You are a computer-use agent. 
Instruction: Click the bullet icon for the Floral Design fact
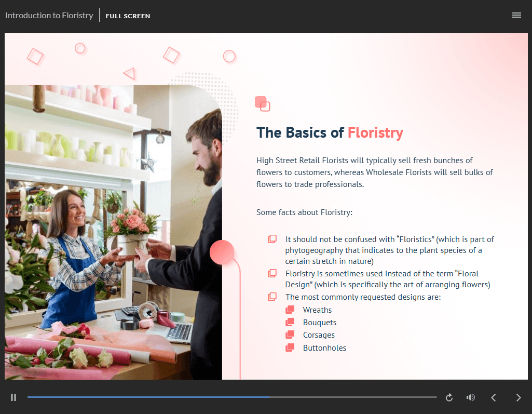click(x=272, y=273)
